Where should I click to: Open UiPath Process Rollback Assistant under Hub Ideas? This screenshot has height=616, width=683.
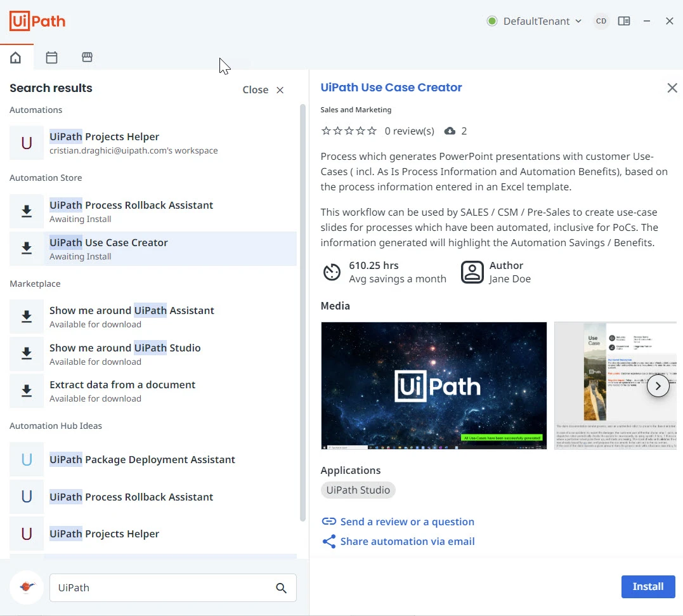153,496
